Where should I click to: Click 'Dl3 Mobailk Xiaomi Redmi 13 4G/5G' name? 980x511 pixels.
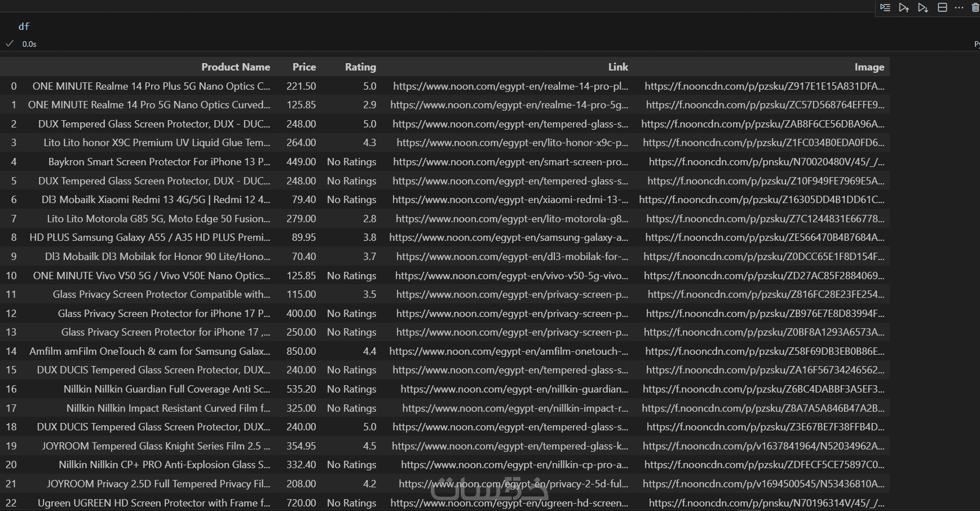(156, 200)
